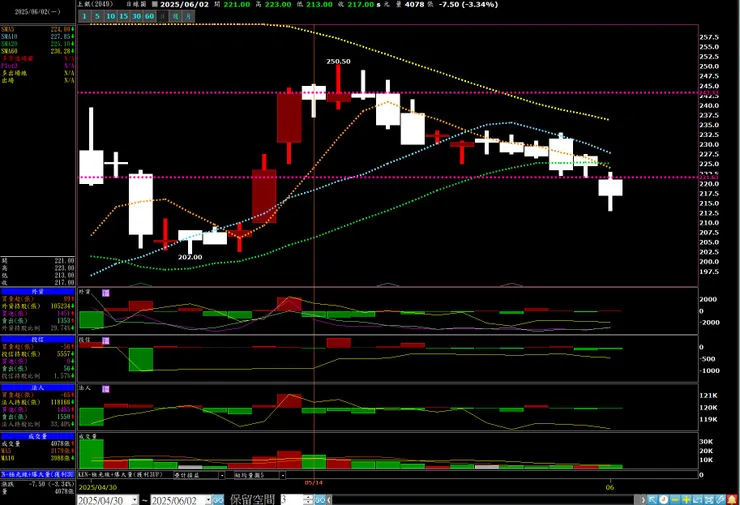The height and width of the screenshot is (505, 740).
Task: Click the 05/14 date marker on time axis
Action: pos(314,483)
